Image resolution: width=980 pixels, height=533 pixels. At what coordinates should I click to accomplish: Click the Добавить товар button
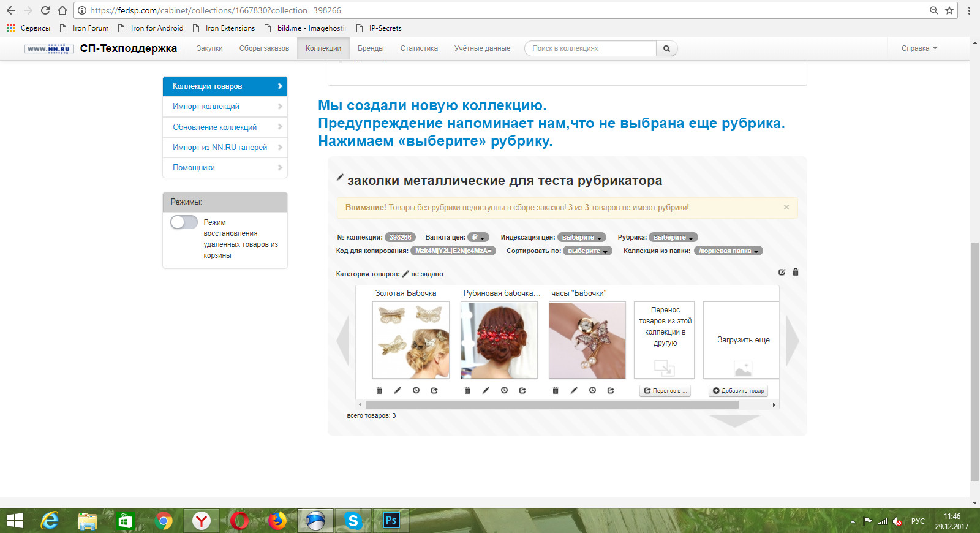(738, 391)
